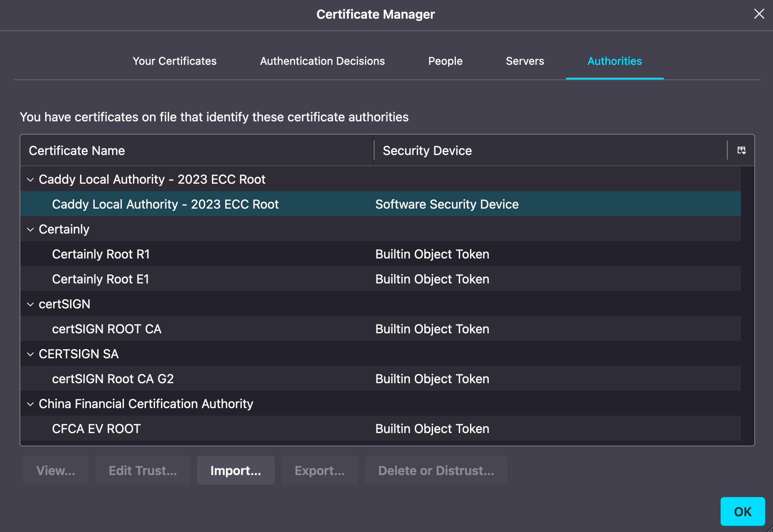Collapse the CERTSIGN SA group
This screenshot has width=773, height=532.
click(x=30, y=354)
